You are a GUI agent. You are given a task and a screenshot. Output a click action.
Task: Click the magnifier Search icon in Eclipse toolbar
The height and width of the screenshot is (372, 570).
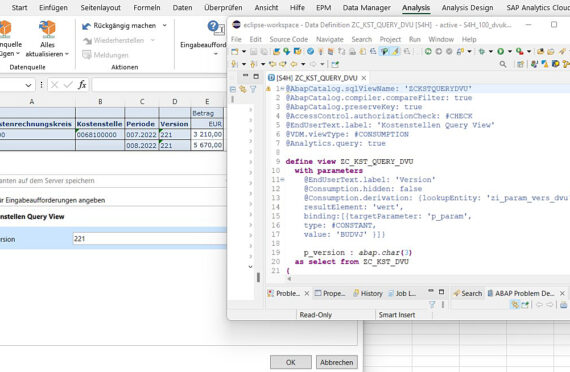pyautogui.click(x=503, y=64)
